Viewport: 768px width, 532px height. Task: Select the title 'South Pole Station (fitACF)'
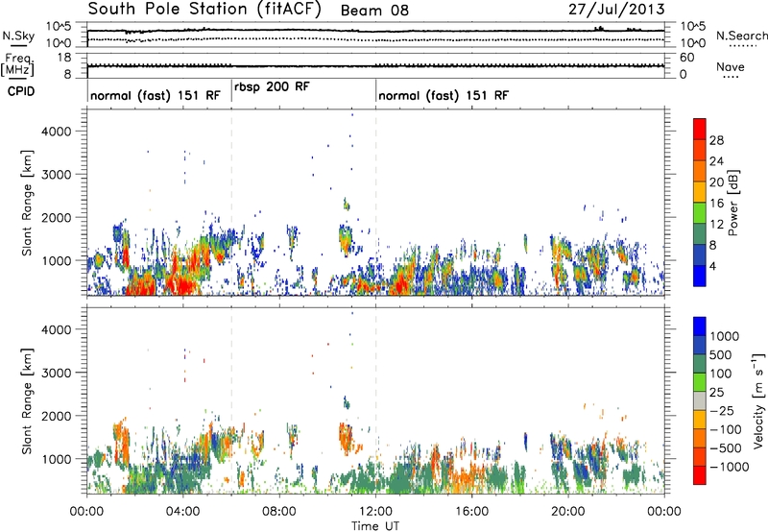[x=204, y=10]
